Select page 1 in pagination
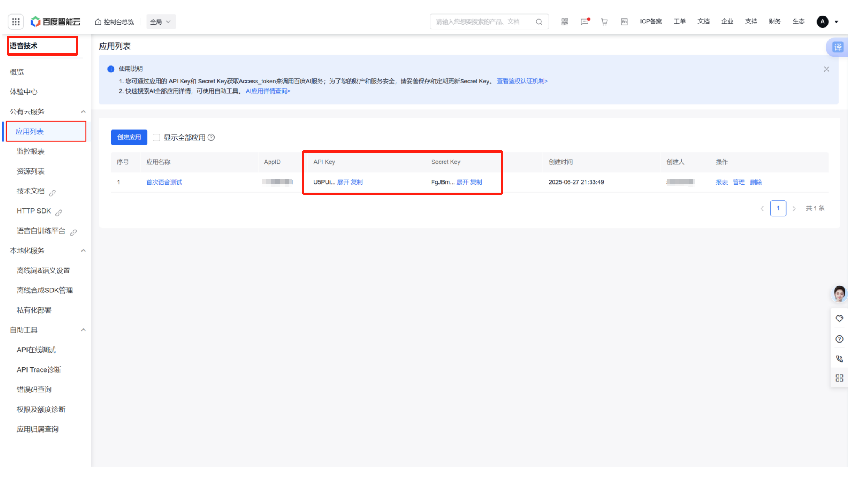The height and width of the screenshot is (482, 868). (778, 208)
